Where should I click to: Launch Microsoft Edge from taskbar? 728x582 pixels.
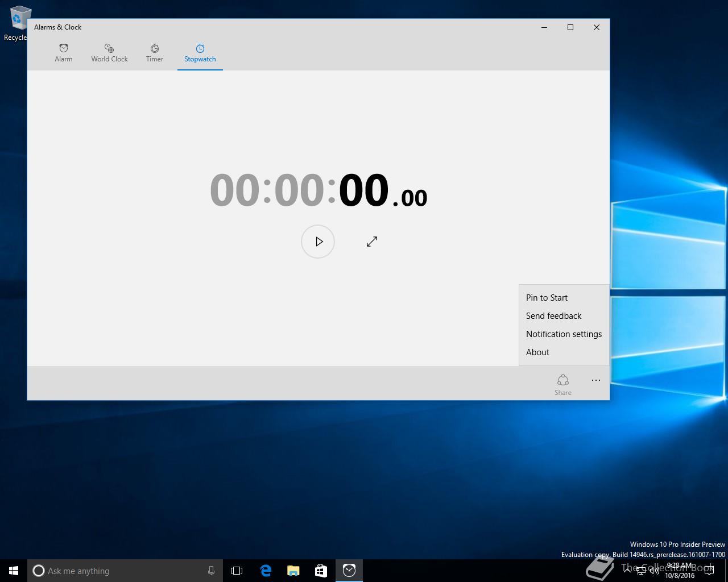click(x=266, y=571)
